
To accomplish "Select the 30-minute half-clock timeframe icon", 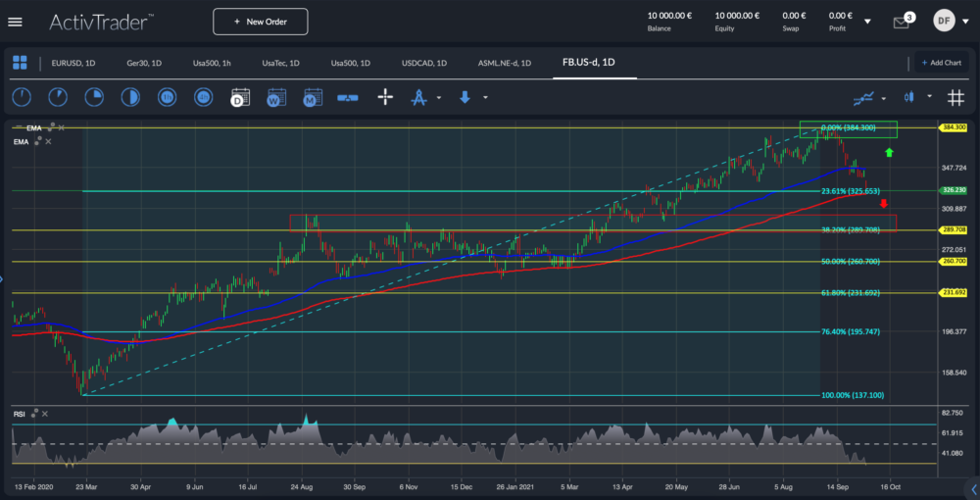I will click(130, 97).
